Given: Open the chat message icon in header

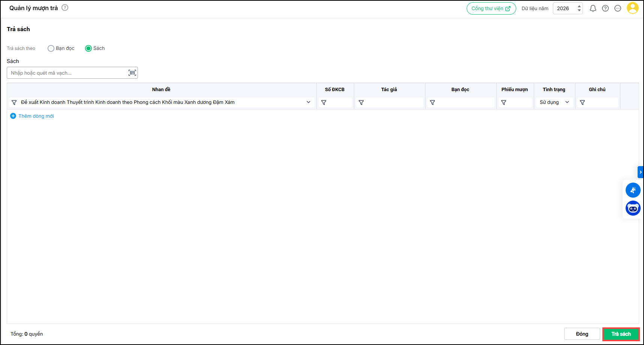Looking at the screenshot, I should click(x=618, y=8).
